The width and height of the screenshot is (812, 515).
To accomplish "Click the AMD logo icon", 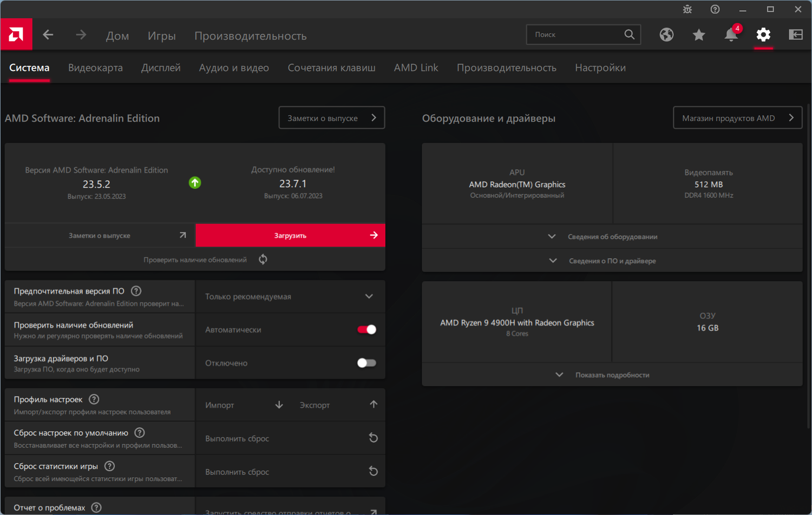I will [16, 35].
